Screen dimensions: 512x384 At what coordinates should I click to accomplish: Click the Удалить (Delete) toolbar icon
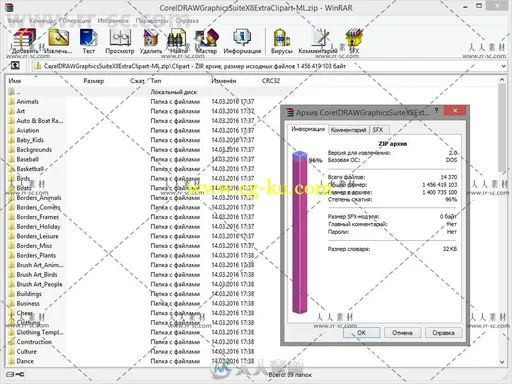151,41
